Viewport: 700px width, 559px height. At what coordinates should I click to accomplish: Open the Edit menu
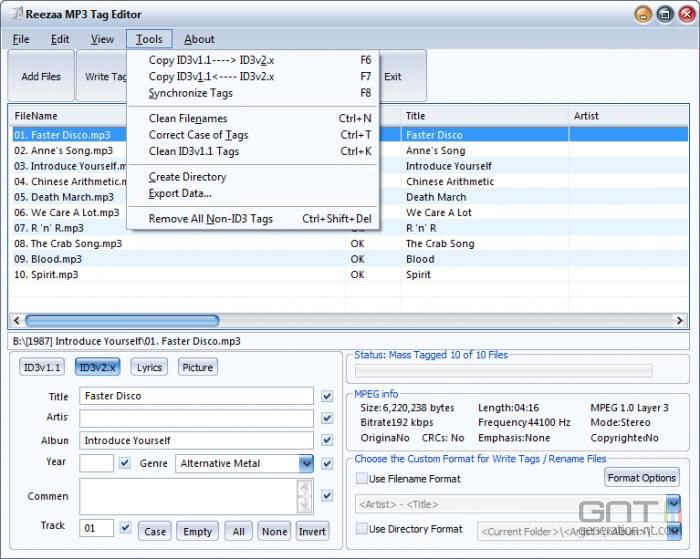click(x=60, y=39)
